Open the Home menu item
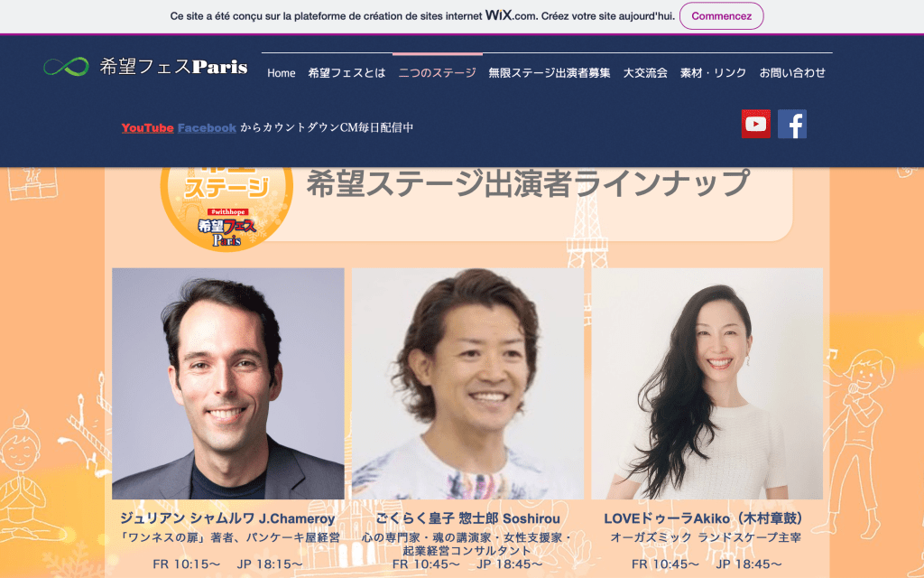 (281, 73)
